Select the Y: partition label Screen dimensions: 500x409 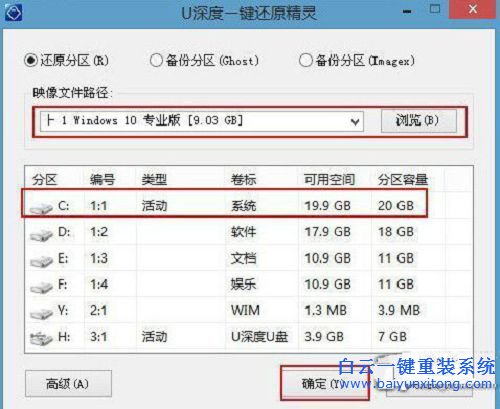click(63, 311)
